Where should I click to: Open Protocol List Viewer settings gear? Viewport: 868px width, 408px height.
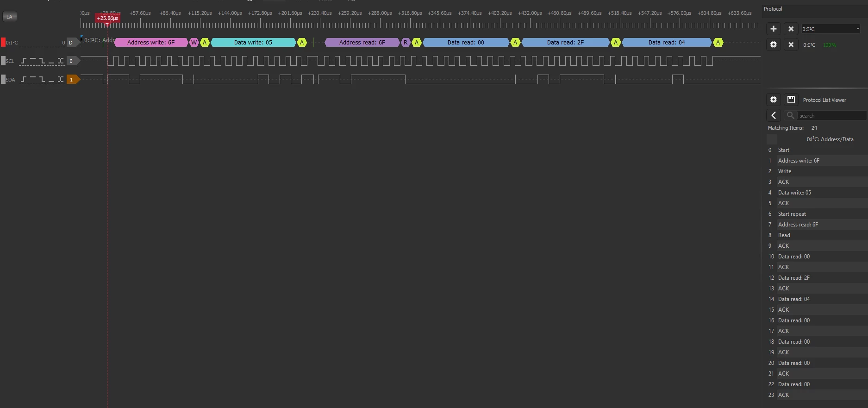coord(773,100)
